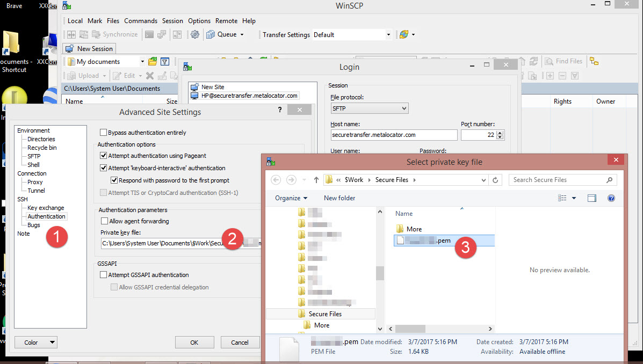
Task: Open the Session menu
Action: pyautogui.click(x=172, y=21)
